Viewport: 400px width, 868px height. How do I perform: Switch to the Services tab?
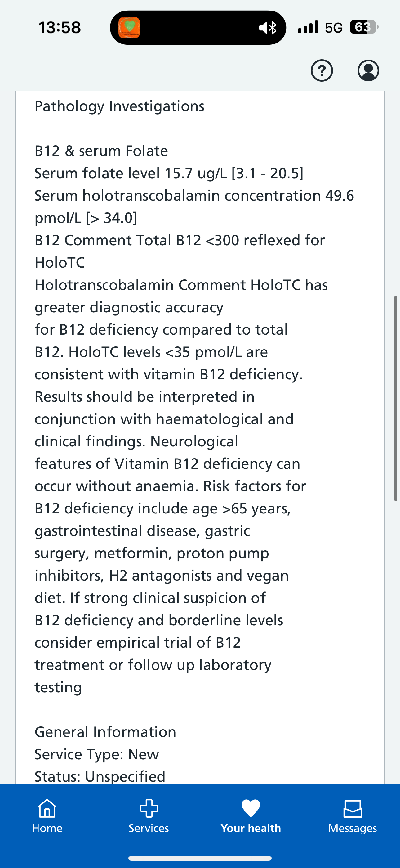click(149, 816)
